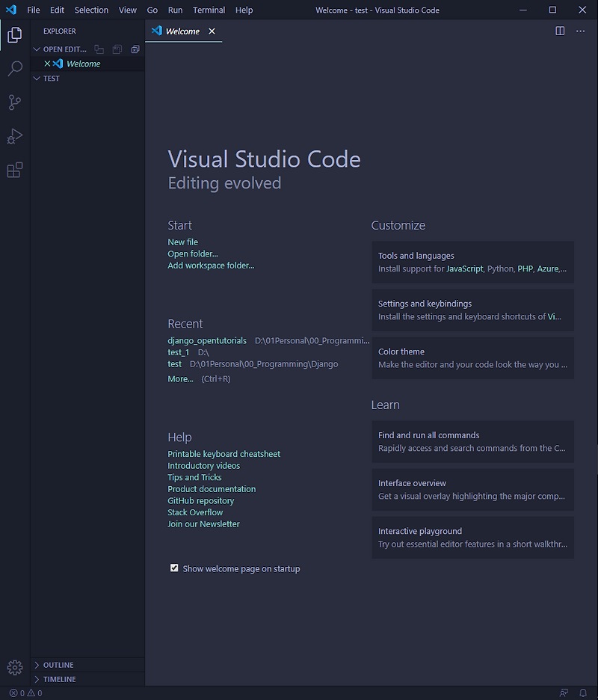Select the Search icon in activity bar
Screen dimensions: 598x700
click(x=14, y=68)
